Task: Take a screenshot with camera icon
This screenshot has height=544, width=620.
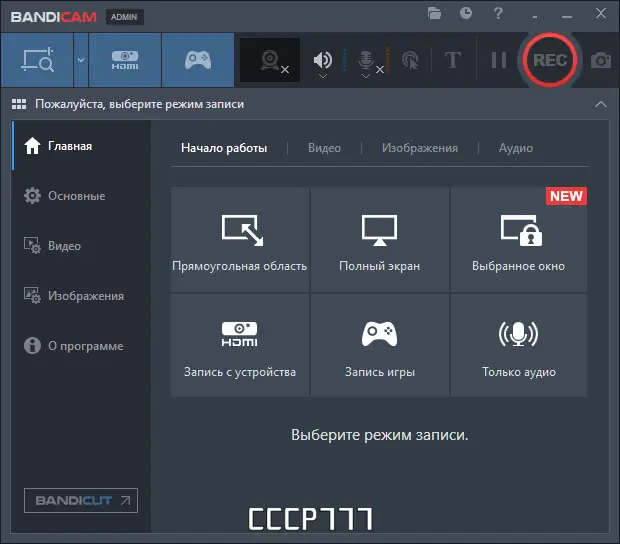Action: pyautogui.click(x=601, y=60)
